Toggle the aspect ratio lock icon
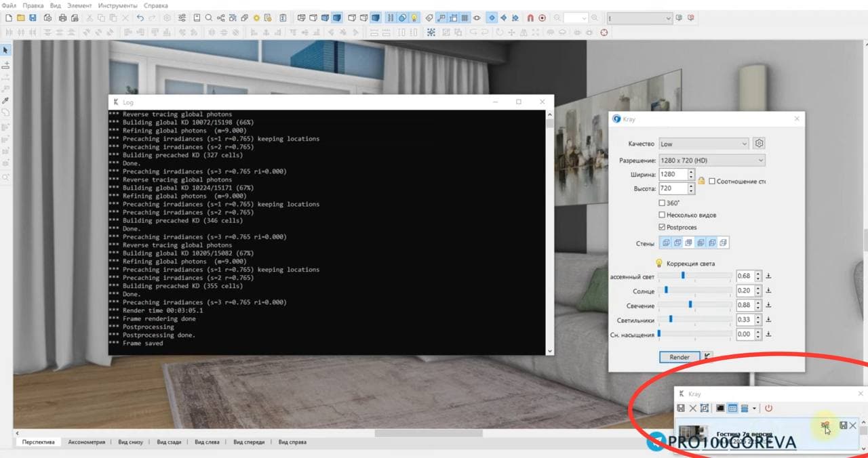Image resolution: width=868 pixels, height=458 pixels. [701, 181]
